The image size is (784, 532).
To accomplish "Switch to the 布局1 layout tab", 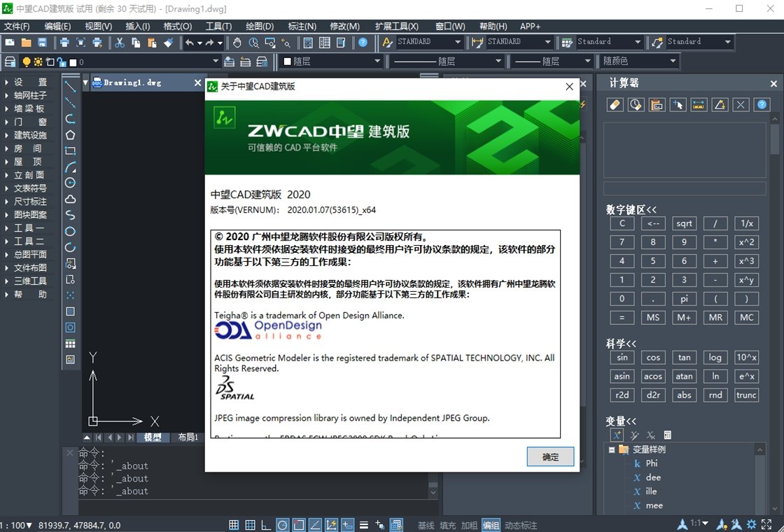I will 188,437.
